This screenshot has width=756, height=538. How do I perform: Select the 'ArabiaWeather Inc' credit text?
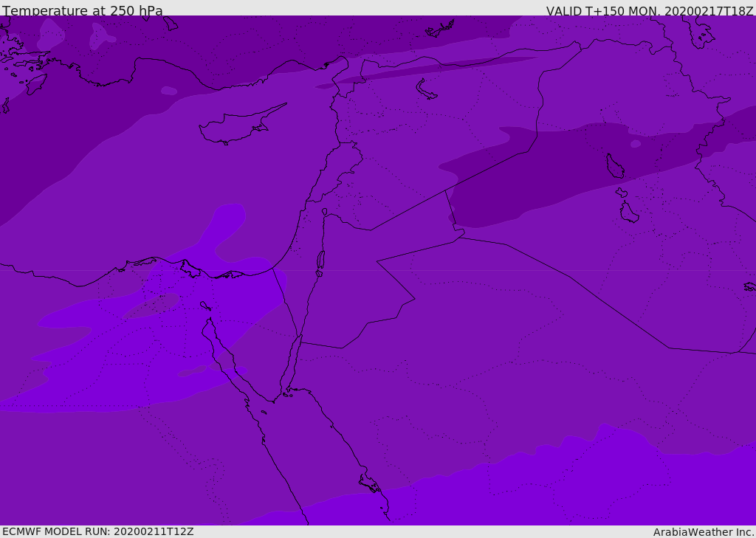(x=704, y=532)
